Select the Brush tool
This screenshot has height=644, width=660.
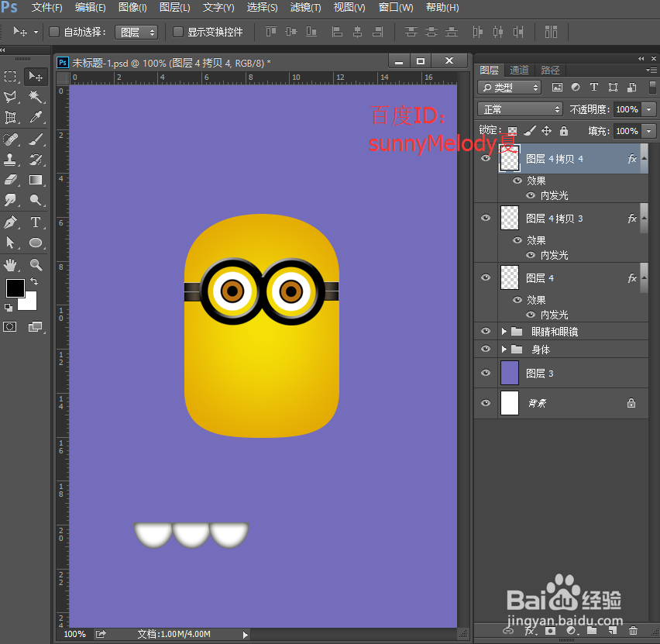tap(36, 139)
